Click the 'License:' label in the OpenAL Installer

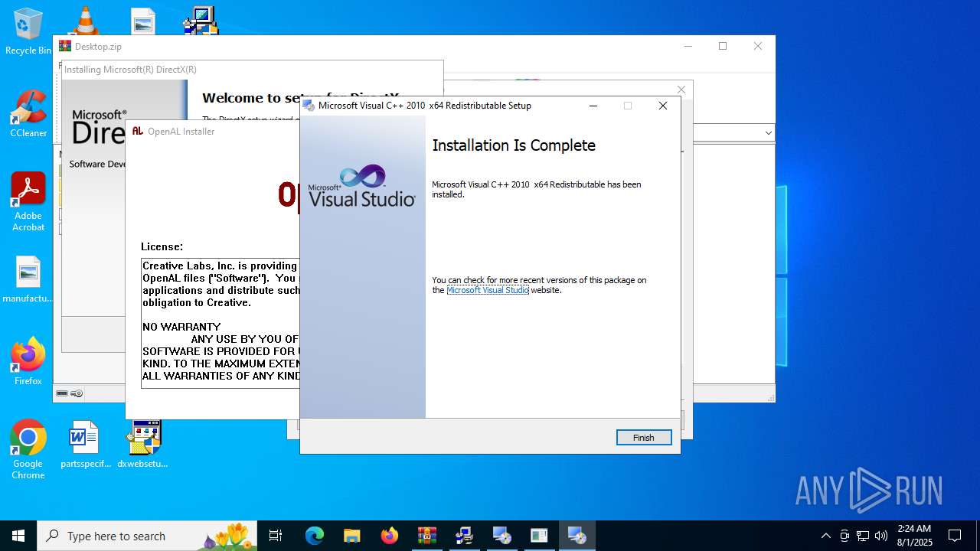(x=162, y=246)
